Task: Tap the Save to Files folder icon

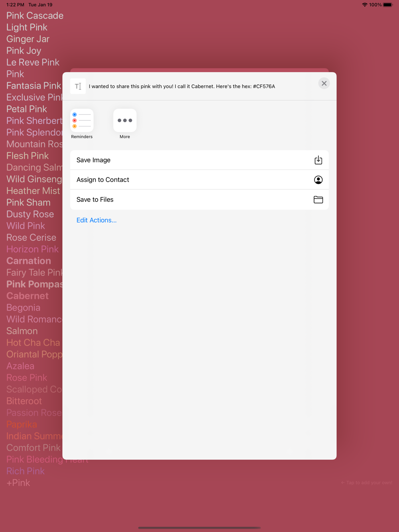Action: tap(318, 200)
